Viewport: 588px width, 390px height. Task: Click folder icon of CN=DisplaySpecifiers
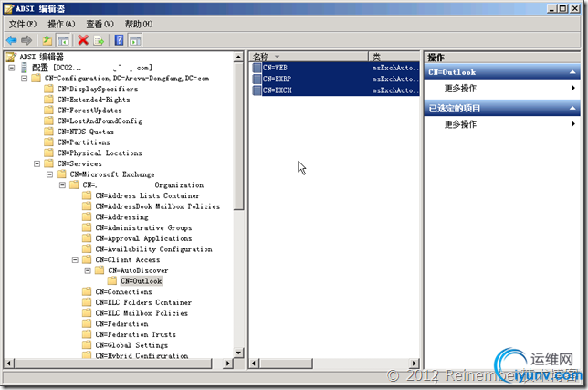[48, 89]
